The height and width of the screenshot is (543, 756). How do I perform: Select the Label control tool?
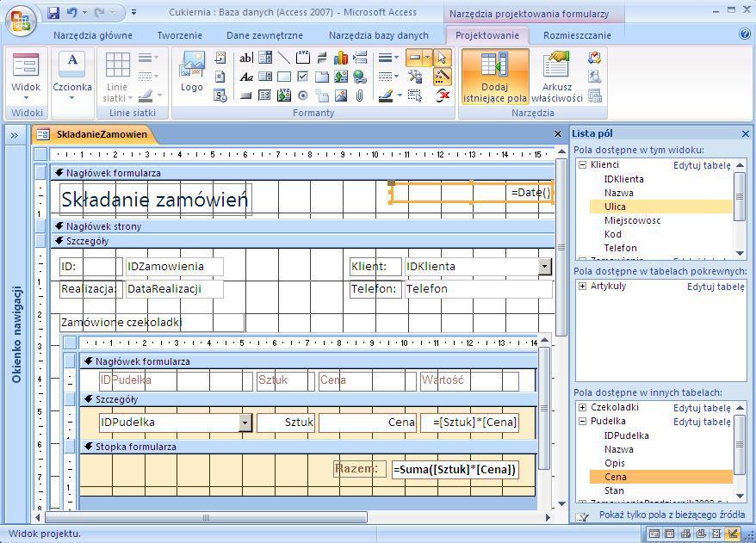(246, 77)
